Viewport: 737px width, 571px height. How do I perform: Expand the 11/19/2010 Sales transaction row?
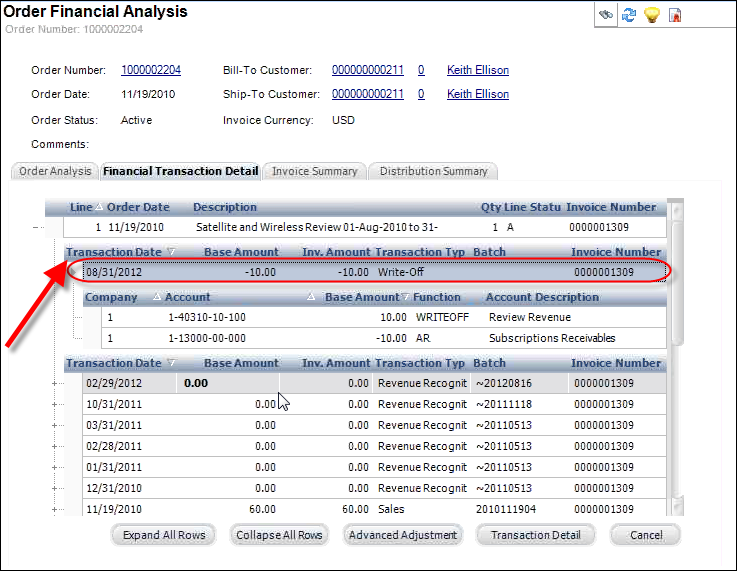click(55, 509)
